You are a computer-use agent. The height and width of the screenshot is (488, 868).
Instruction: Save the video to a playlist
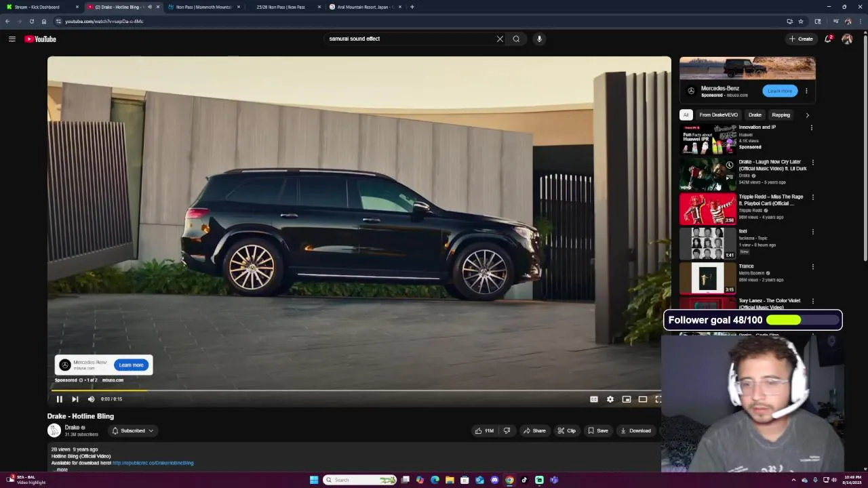pyautogui.click(x=598, y=430)
